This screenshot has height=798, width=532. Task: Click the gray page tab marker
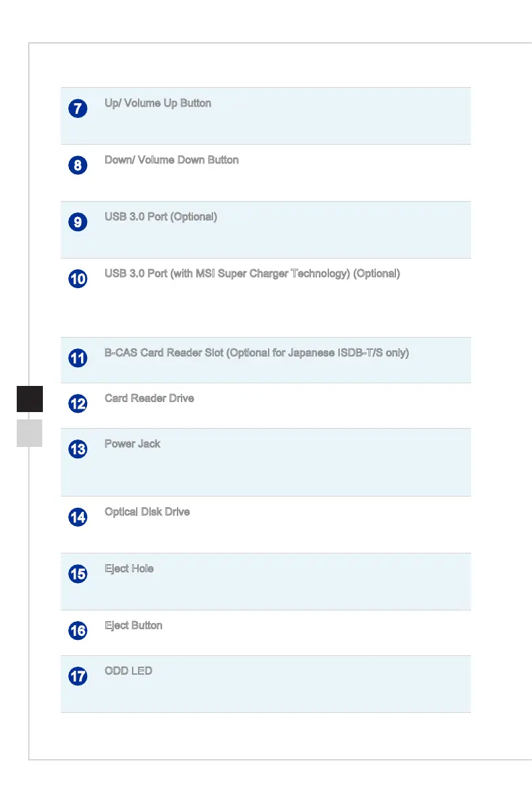(x=29, y=433)
